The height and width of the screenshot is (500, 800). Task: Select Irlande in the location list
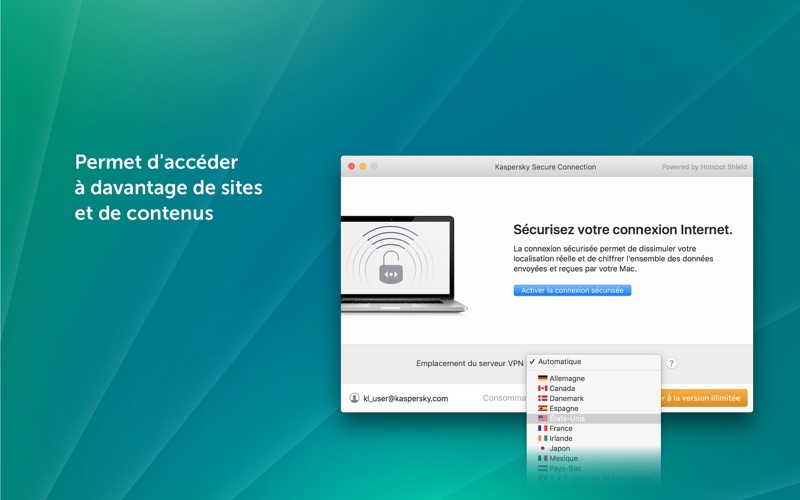pyautogui.click(x=562, y=439)
